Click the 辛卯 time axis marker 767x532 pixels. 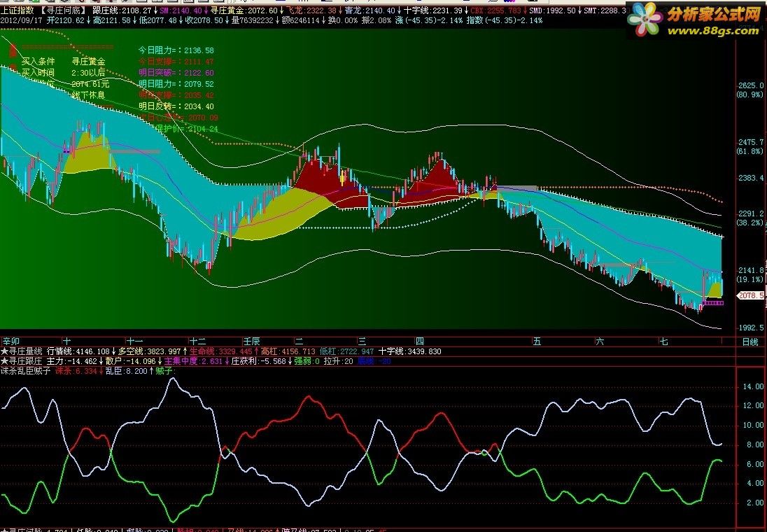coord(10,342)
